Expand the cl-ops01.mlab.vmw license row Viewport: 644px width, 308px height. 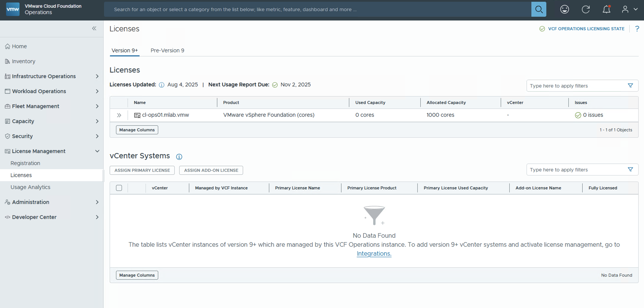pyautogui.click(x=119, y=115)
